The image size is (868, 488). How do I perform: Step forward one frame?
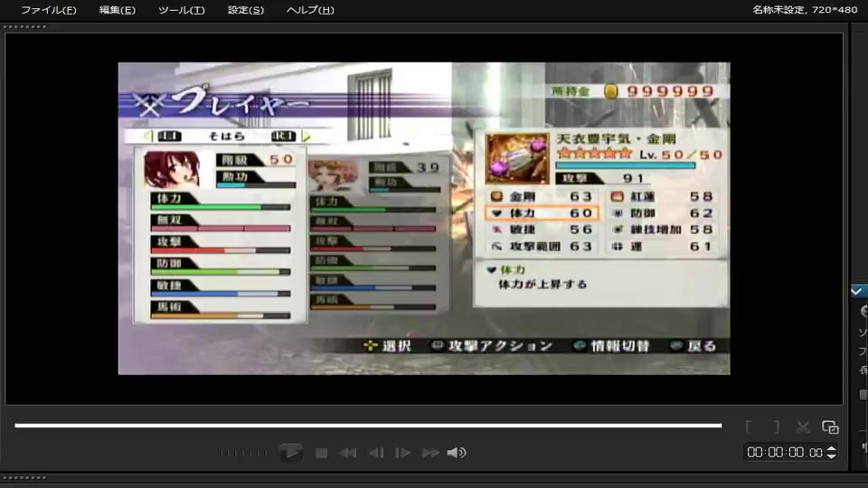402,453
